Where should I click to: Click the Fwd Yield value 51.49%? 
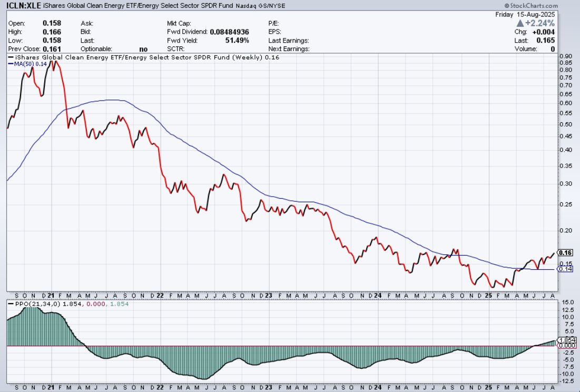[237, 41]
